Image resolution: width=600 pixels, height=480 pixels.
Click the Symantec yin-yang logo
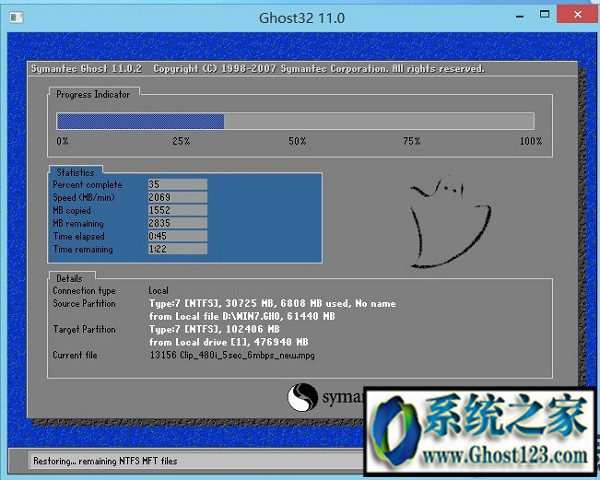[302, 397]
